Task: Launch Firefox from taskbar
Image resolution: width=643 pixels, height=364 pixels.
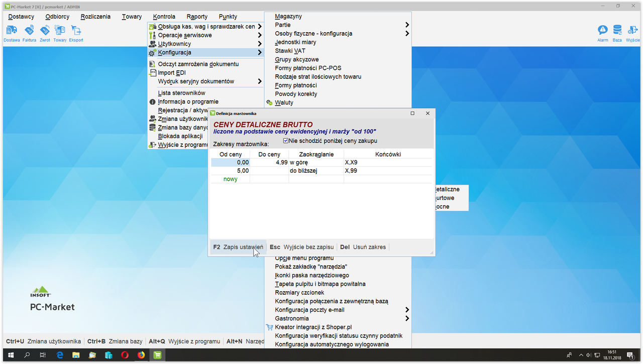Action: tap(141, 355)
